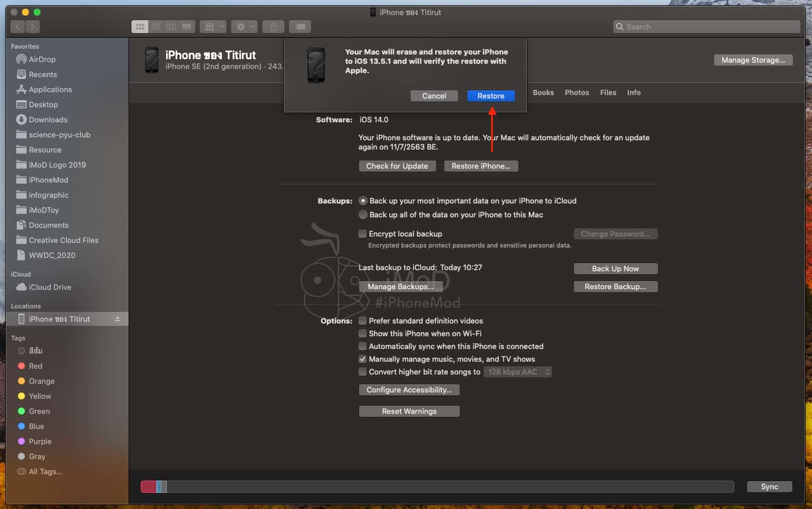Switch Finder to list view
Viewport: 812px width, 509px height.
coord(156,27)
